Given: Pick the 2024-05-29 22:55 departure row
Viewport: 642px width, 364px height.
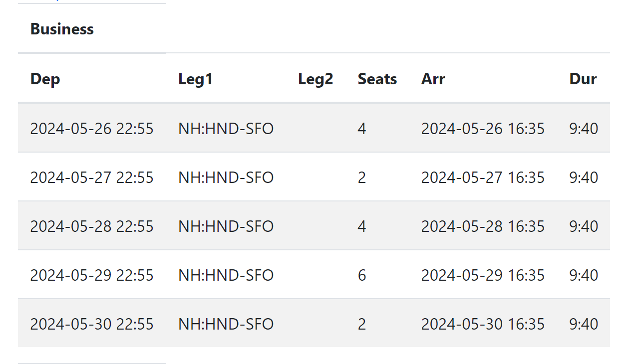Looking at the screenshot, I should 92,275.
